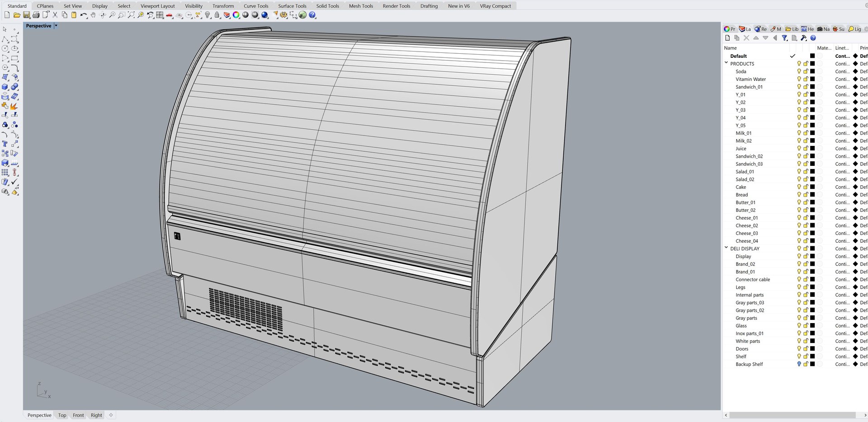Select the Circle tool in left sidebar

[5, 48]
